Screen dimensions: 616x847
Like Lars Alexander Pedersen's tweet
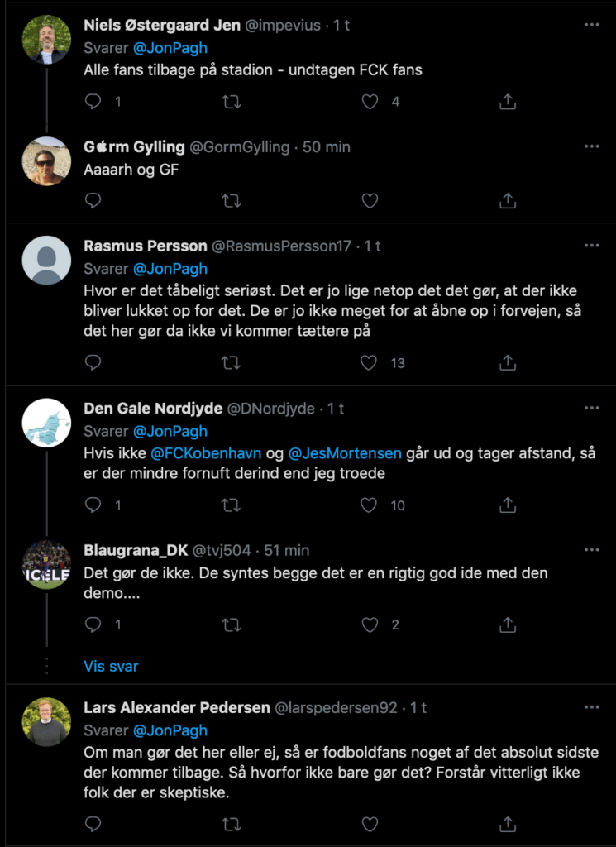click(x=370, y=824)
